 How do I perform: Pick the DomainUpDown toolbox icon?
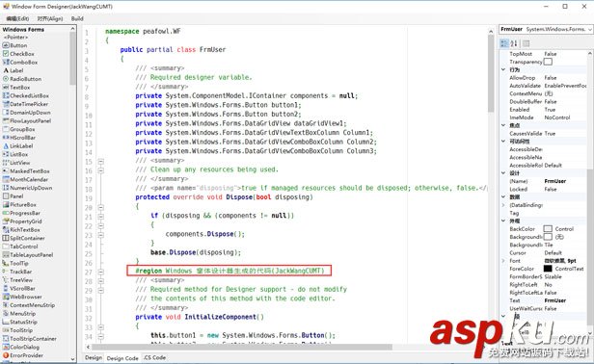pyautogui.click(x=6, y=113)
